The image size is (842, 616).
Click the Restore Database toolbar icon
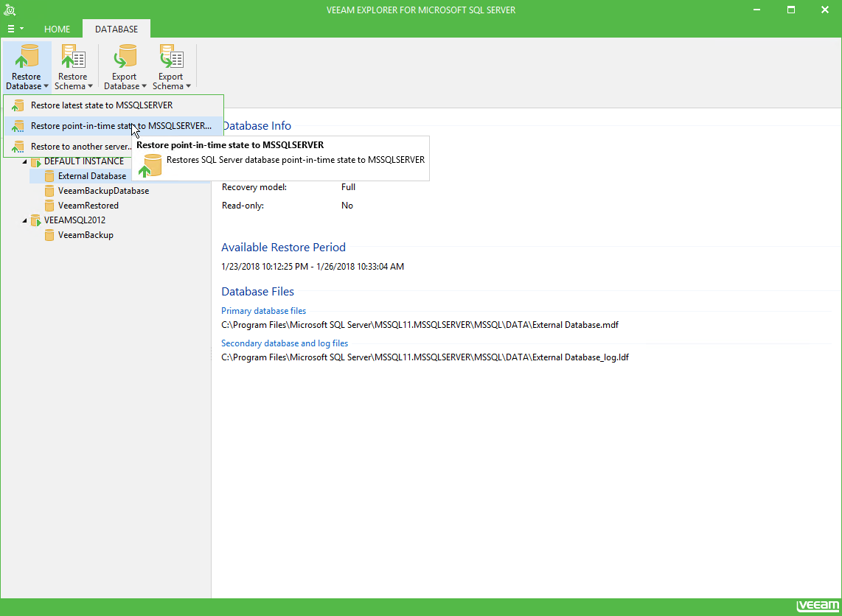(x=27, y=56)
